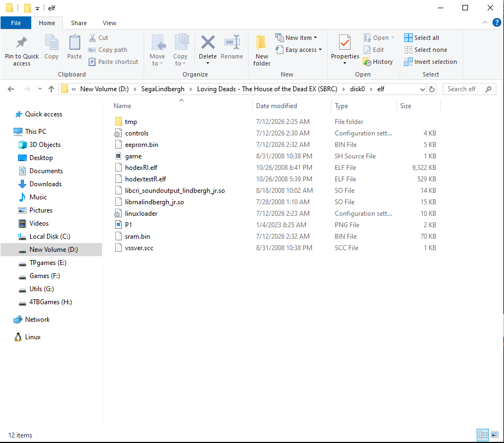Click Select none in ribbon
The width and height of the screenshot is (504, 443).
425,50
